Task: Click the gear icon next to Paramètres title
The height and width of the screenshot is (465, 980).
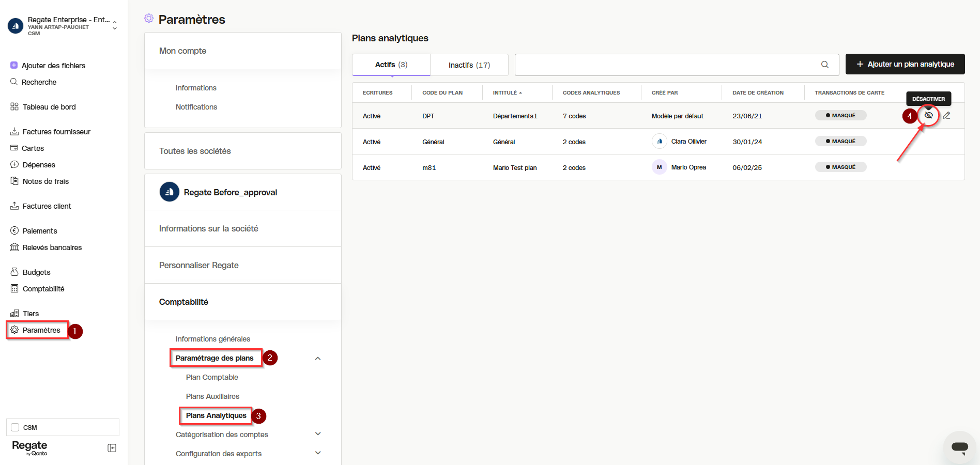Action: [149, 18]
